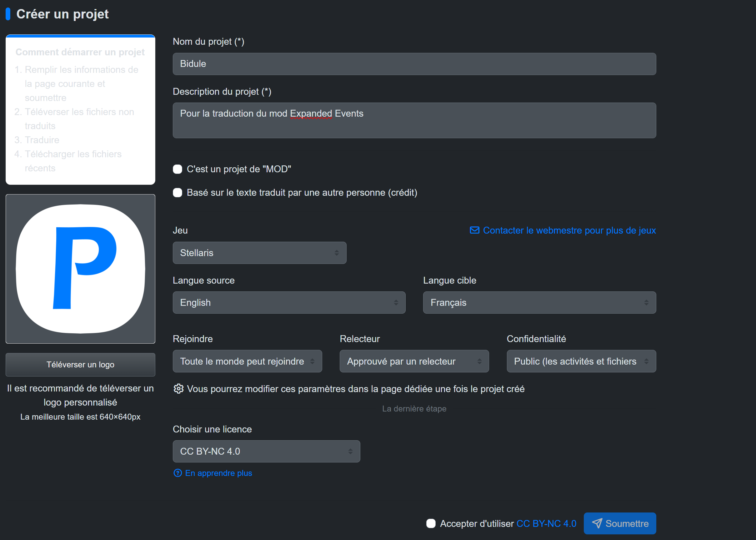This screenshot has height=540, width=756.
Task: Tick "Basé sur le texte traduit" checkbox
Action: coord(178,193)
